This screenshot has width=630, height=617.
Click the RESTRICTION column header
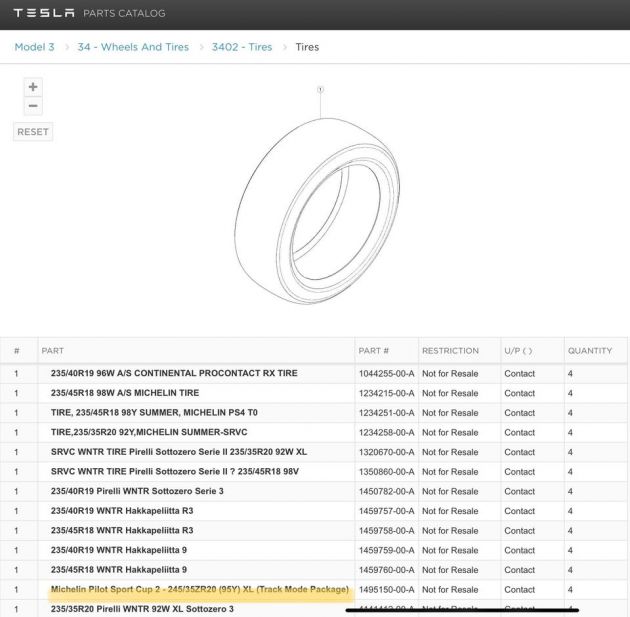click(x=450, y=351)
